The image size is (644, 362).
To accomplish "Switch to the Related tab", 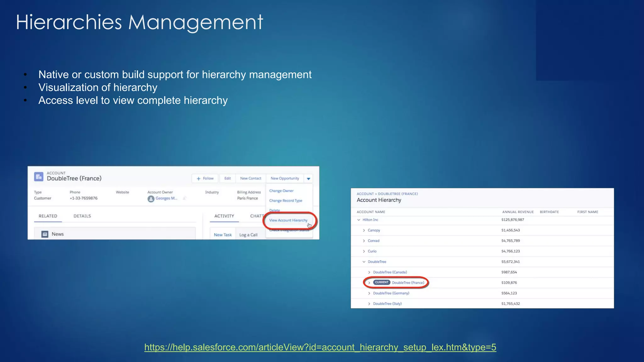I will [48, 216].
